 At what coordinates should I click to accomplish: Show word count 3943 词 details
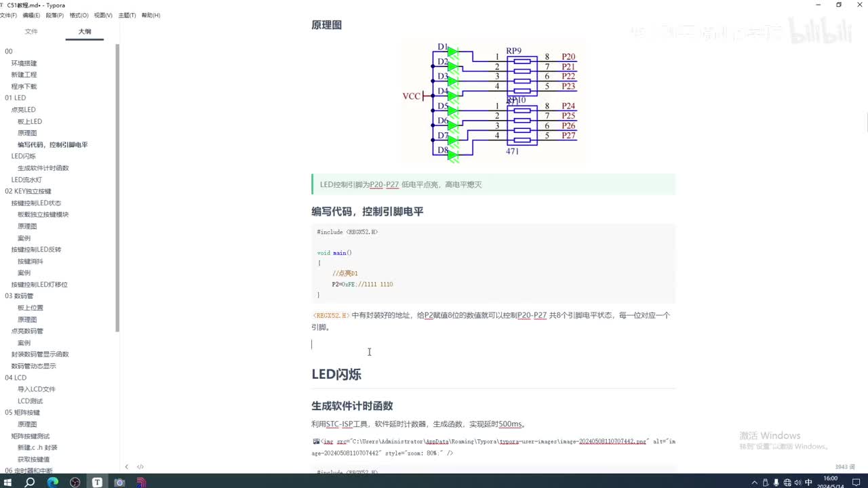tap(845, 466)
